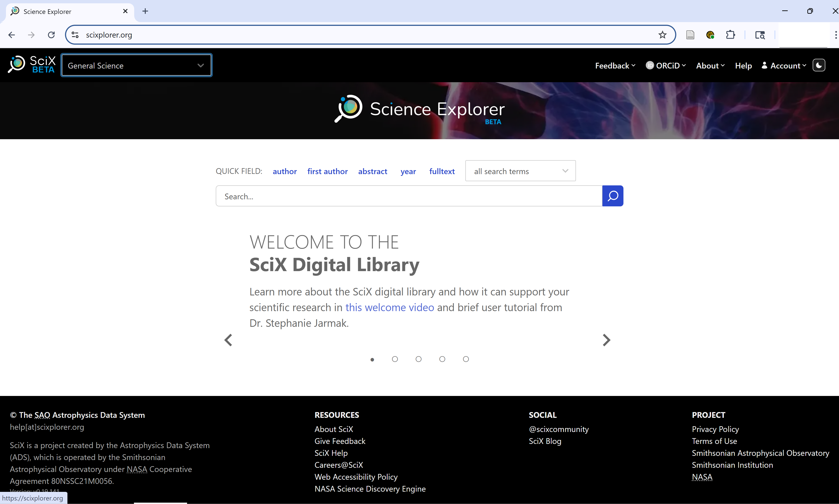Open the Terms of Use link
This screenshot has height=504, width=839.
coord(714,441)
